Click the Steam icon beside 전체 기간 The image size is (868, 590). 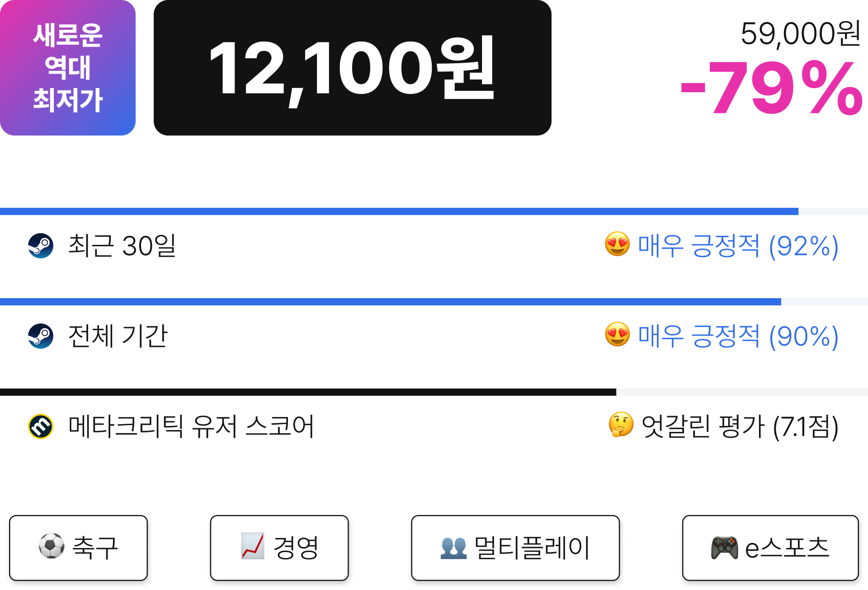coord(41,336)
